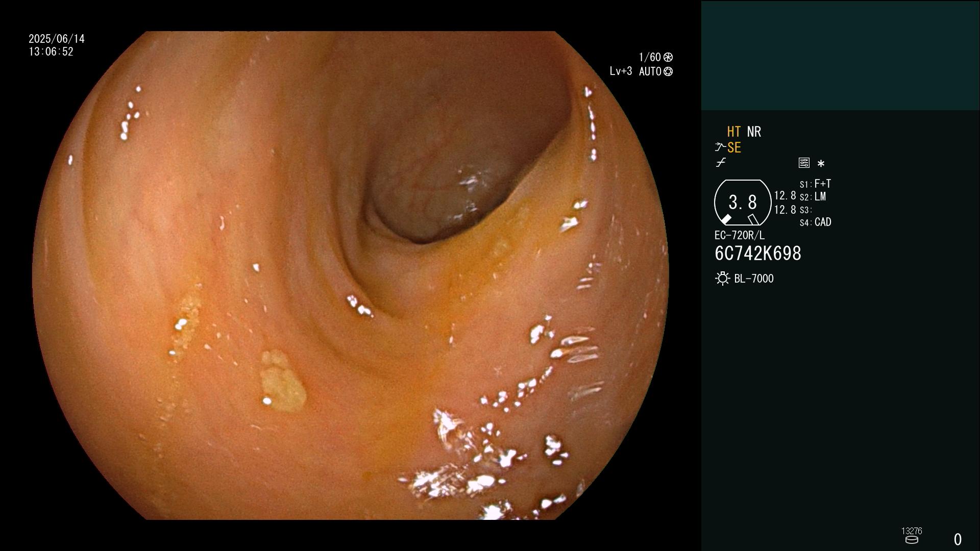Click the 0 capture counter
The image size is (980, 551).
[958, 539]
